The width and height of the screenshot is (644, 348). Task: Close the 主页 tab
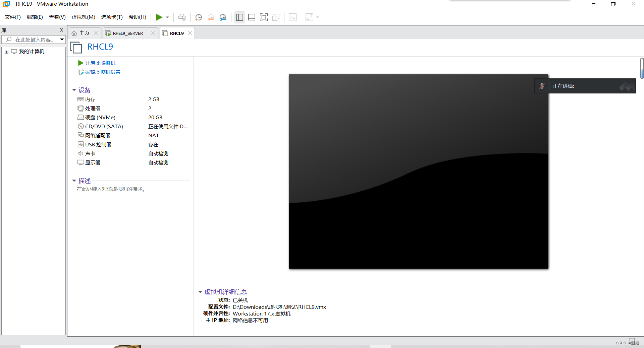coord(96,33)
